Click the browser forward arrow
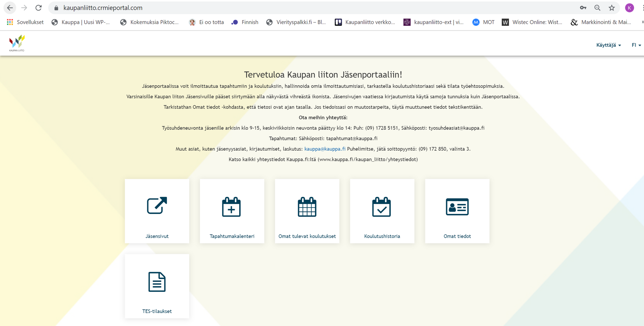This screenshot has height=326, width=644. coord(24,8)
